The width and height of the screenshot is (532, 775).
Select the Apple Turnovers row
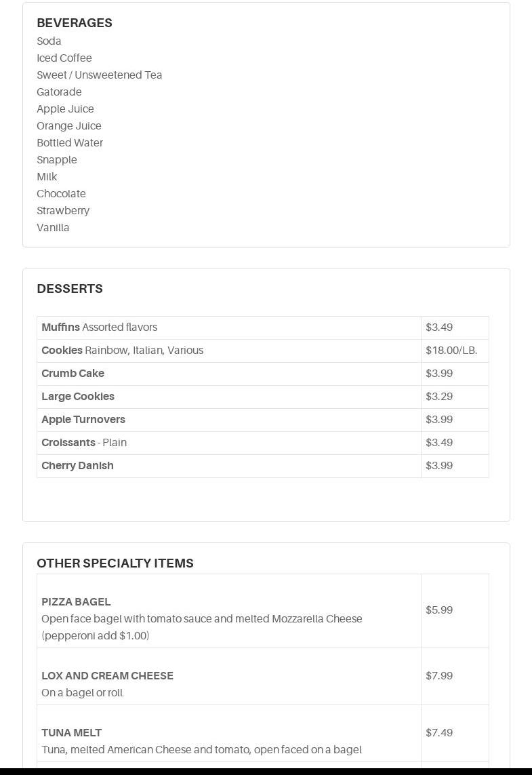[x=83, y=420]
